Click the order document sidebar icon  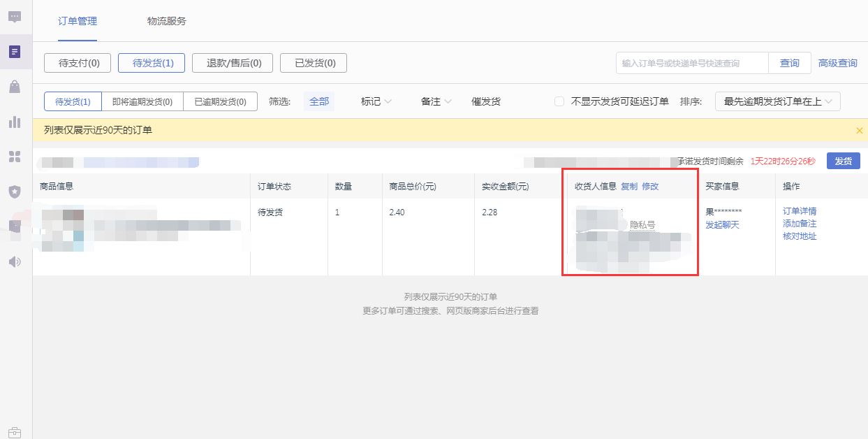(x=15, y=52)
